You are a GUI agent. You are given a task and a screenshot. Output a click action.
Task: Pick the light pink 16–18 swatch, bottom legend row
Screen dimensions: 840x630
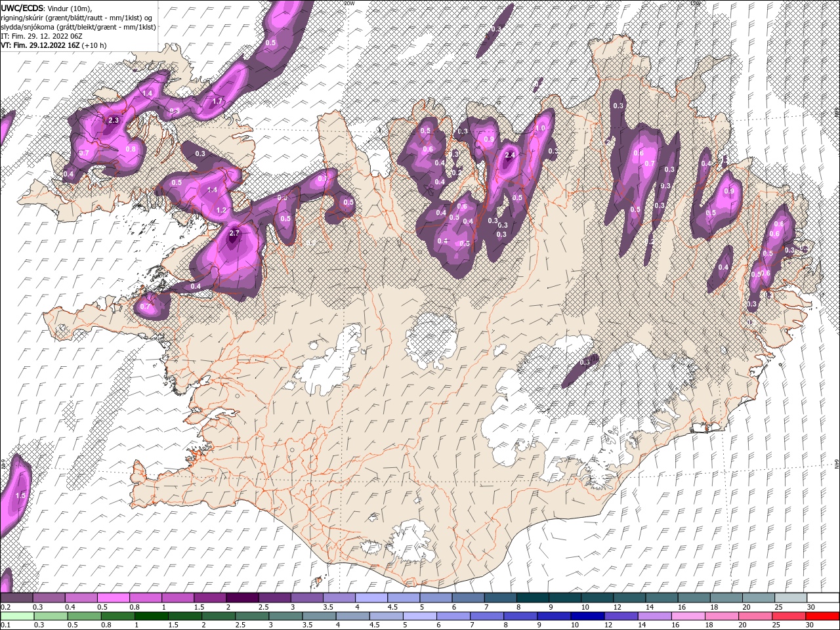pyautogui.click(x=688, y=616)
